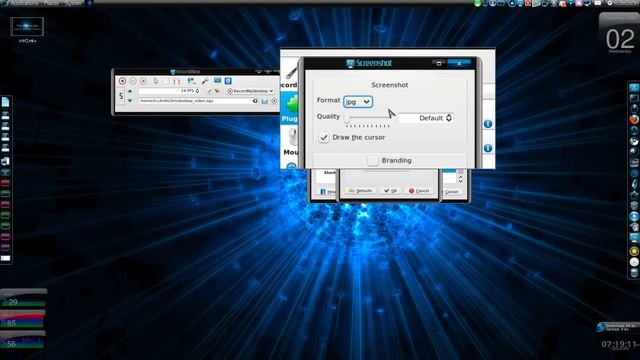Open the mail envelope icon in top panel

pos(598,3)
